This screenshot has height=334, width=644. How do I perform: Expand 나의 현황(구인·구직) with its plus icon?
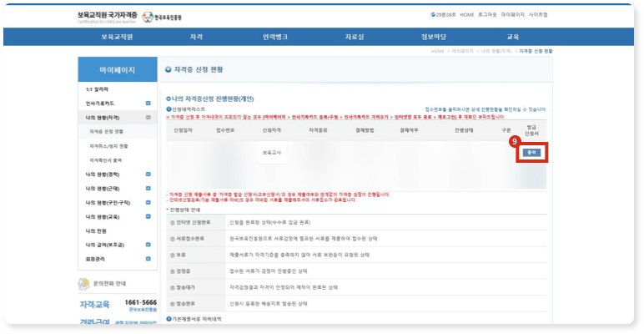(148, 203)
